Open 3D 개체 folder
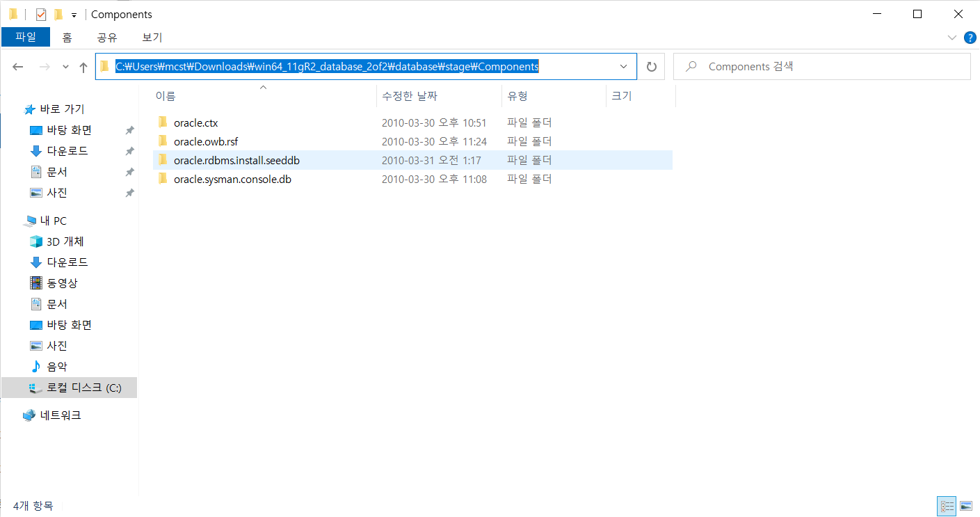Image resolution: width=980 pixels, height=517 pixels. tap(65, 241)
